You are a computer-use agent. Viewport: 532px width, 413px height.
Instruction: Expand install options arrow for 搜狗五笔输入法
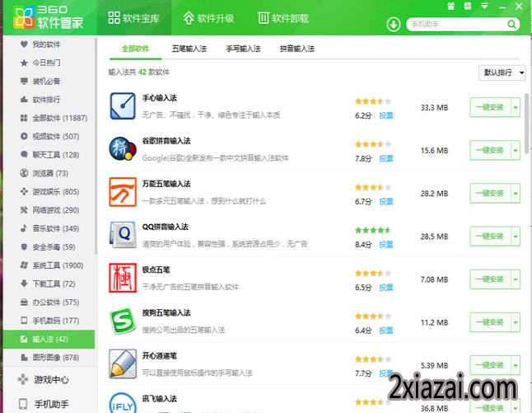coord(516,322)
